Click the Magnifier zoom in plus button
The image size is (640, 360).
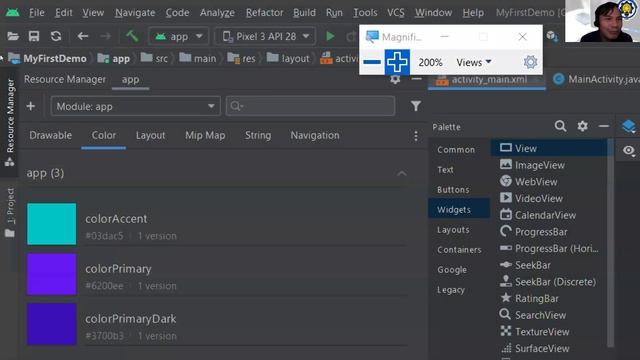coord(397,62)
